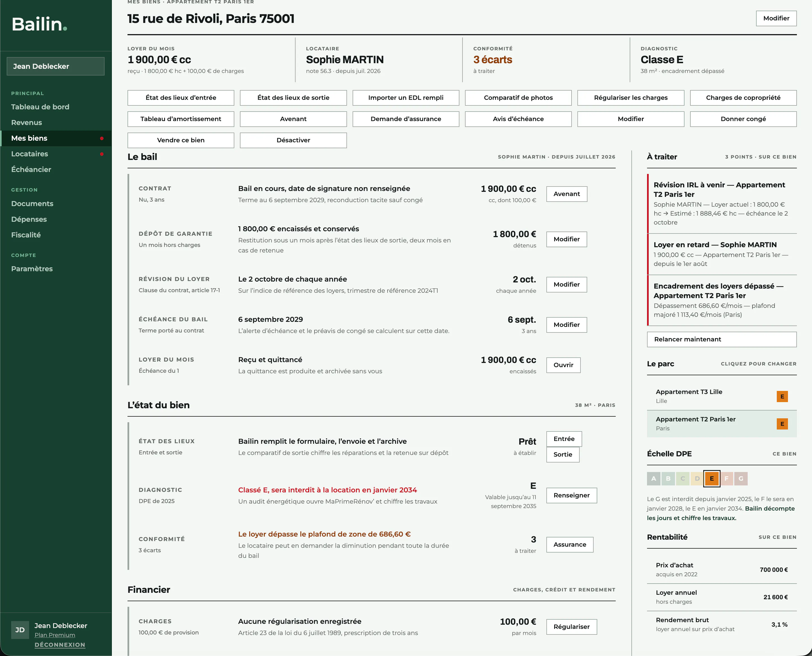
Task: Click the JD avatar badge
Action: point(20,629)
